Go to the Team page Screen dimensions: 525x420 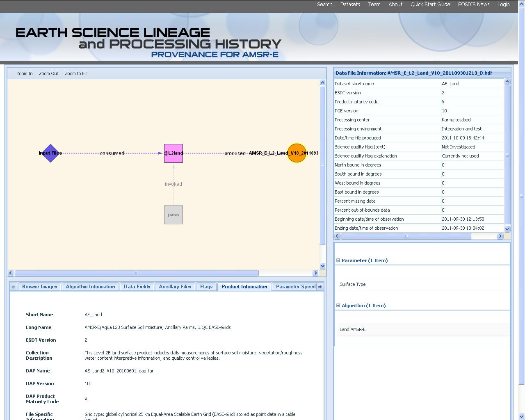coord(374,5)
